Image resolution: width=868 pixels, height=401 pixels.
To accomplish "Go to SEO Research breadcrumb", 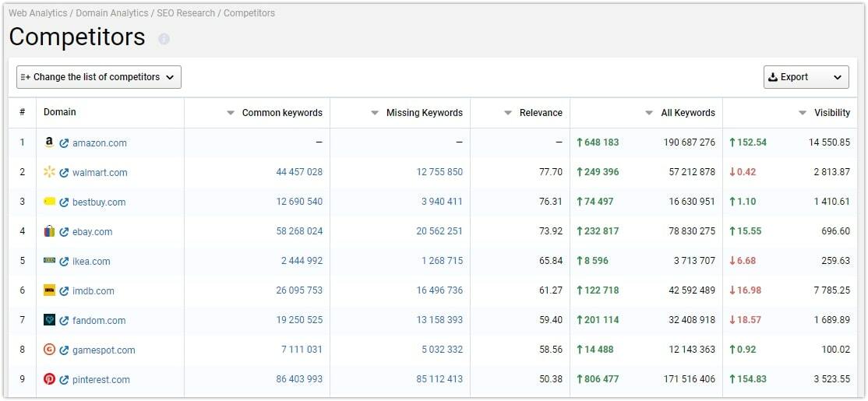I will 186,12.
